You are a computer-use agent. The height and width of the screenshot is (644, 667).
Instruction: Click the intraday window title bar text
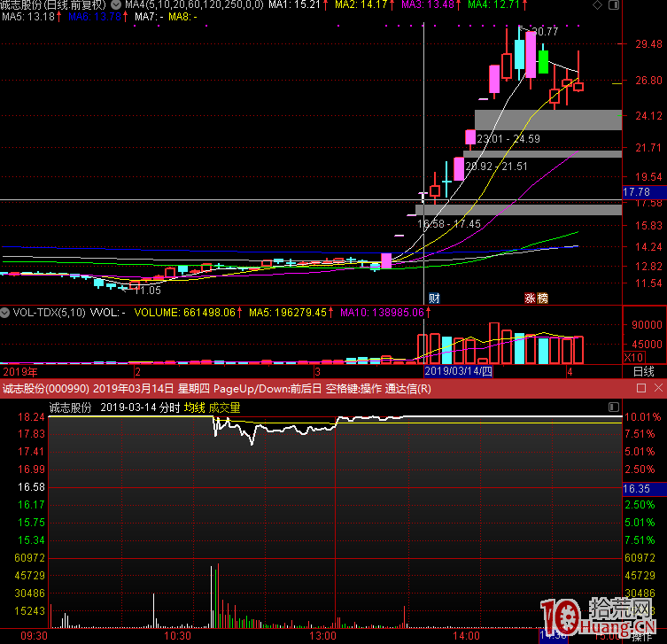coord(216,388)
